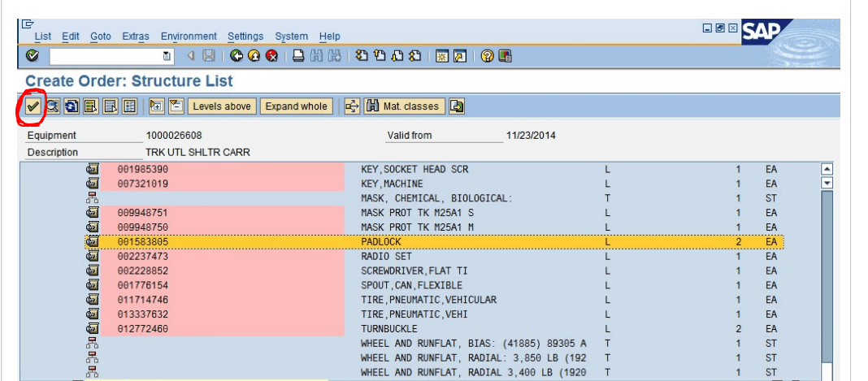Open the Settings menu
Screen dimensions: 868x381
pyautogui.click(x=245, y=37)
